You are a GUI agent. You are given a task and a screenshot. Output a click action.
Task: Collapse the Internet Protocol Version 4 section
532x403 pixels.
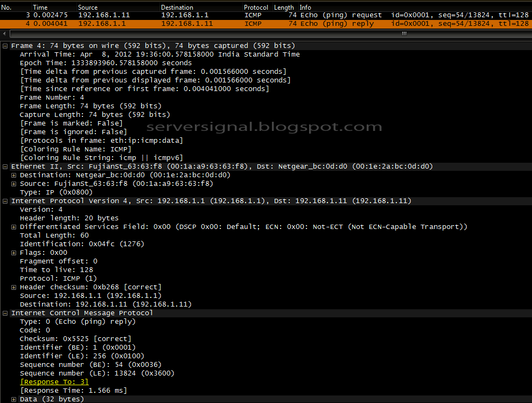(x=5, y=200)
